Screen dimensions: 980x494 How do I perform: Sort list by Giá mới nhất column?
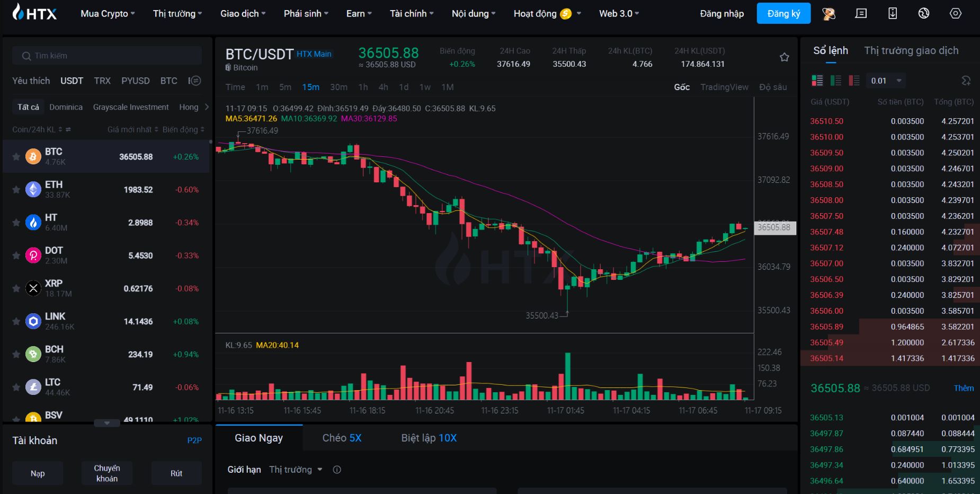point(132,129)
